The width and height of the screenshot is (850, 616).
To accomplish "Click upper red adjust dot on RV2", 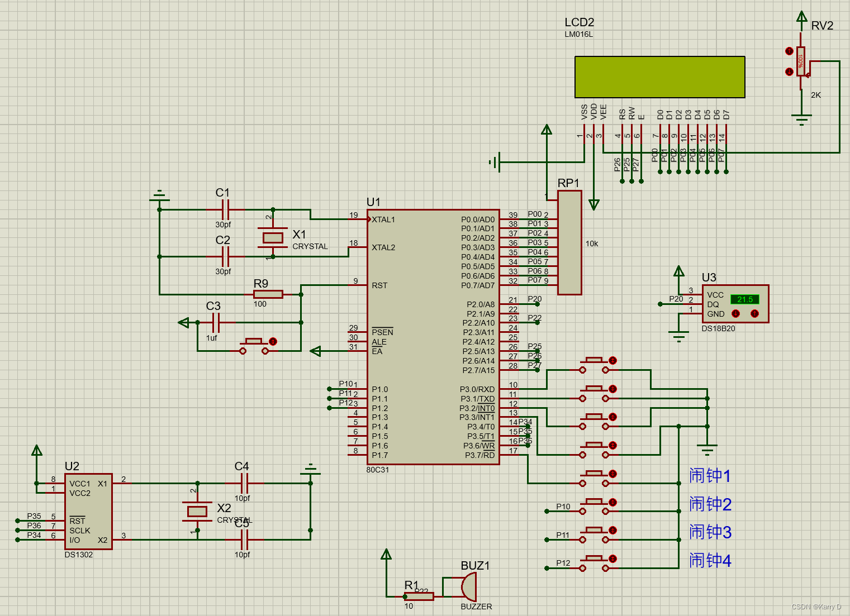I will [x=789, y=51].
